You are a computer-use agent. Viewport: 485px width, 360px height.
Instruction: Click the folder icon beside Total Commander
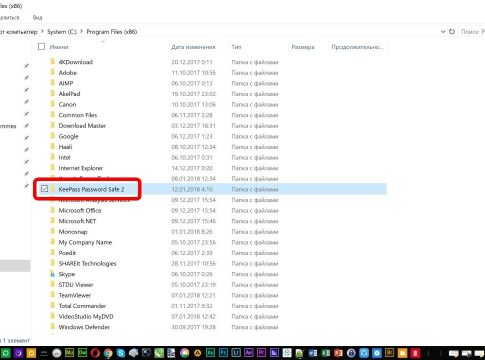click(52, 306)
